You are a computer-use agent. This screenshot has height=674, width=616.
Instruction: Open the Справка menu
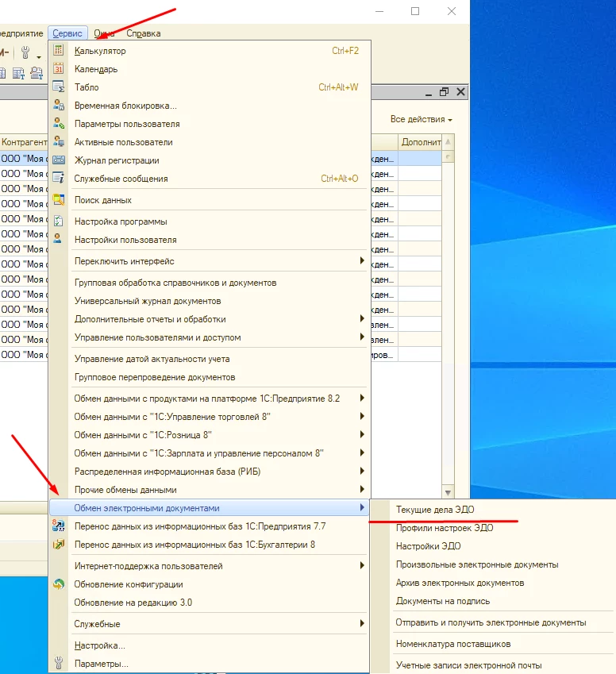pos(144,33)
